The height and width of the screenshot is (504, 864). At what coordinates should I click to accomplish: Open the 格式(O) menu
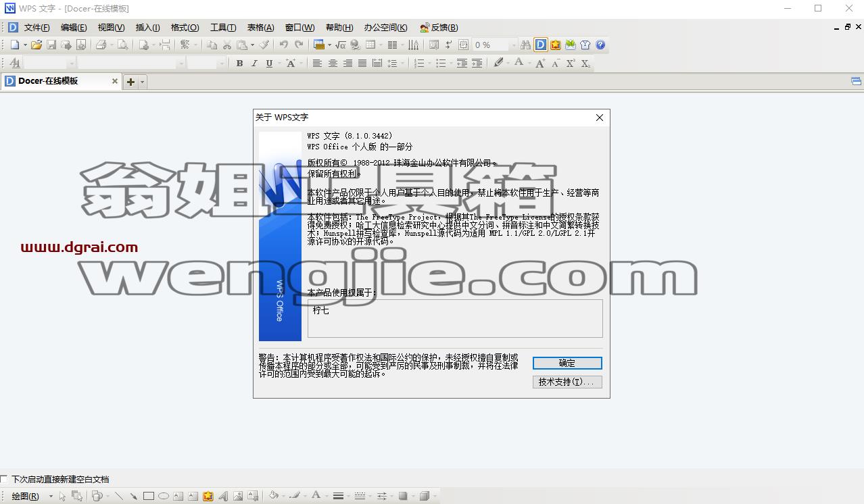tap(185, 27)
